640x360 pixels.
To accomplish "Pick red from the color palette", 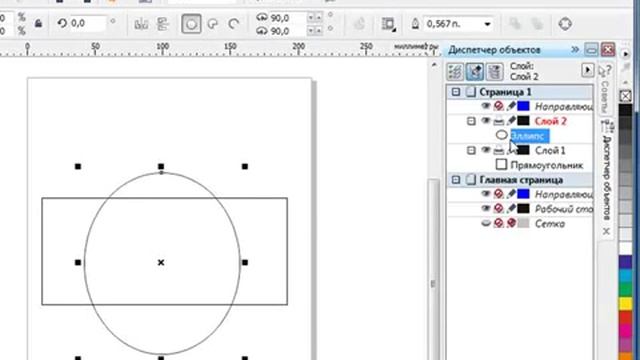I will point(625,317).
